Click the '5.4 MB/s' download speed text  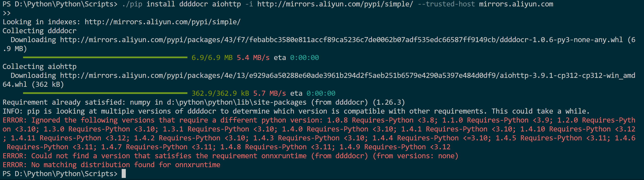(x=253, y=58)
